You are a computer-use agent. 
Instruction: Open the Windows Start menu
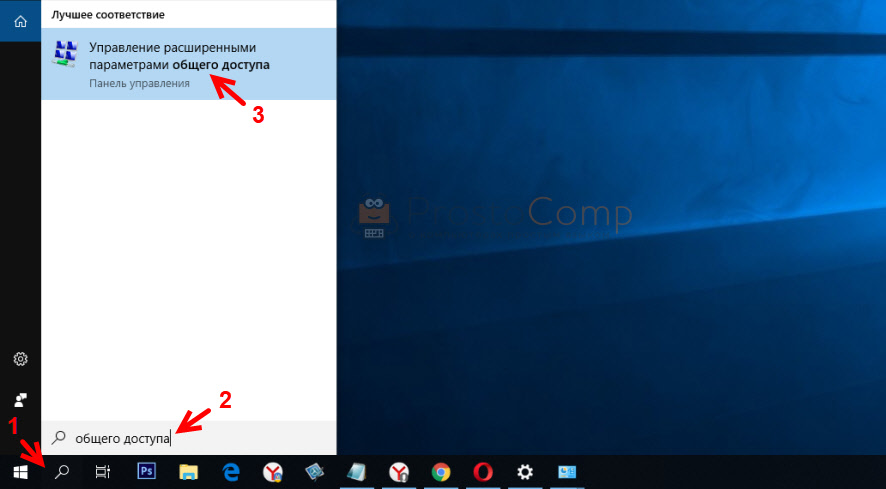(20, 471)
